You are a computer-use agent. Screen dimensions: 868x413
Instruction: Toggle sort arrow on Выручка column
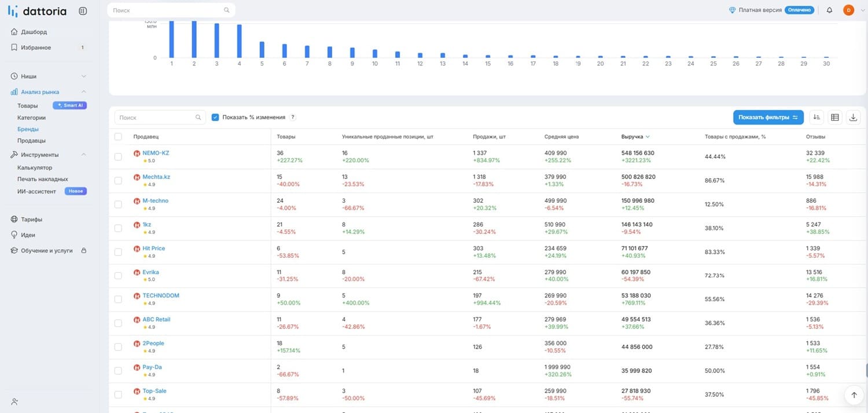coord(648,137)
